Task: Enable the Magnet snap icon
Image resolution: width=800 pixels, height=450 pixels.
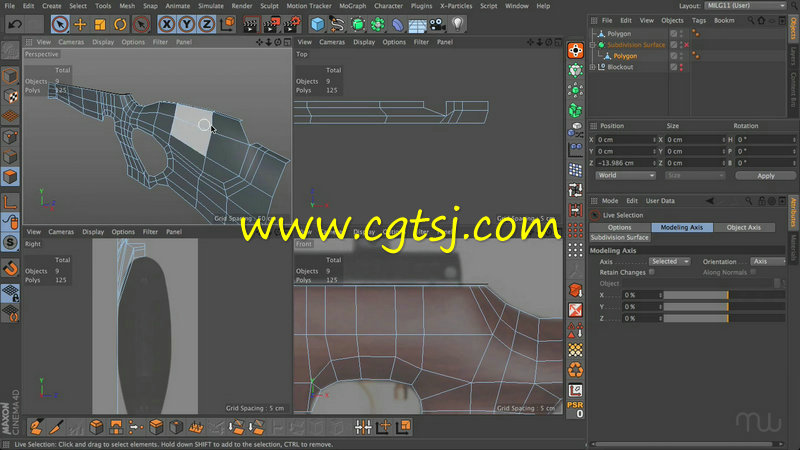Action: point(10,268)
